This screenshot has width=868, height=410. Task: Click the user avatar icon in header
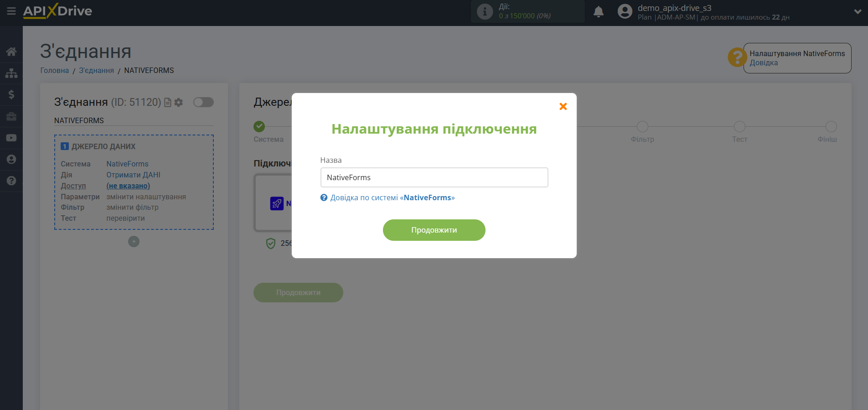[625, 11]
